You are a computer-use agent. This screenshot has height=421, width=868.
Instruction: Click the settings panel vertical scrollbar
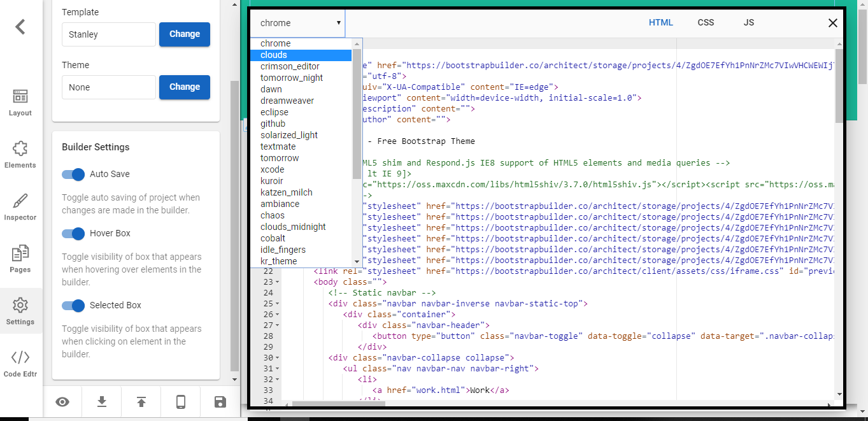point(234,226)
